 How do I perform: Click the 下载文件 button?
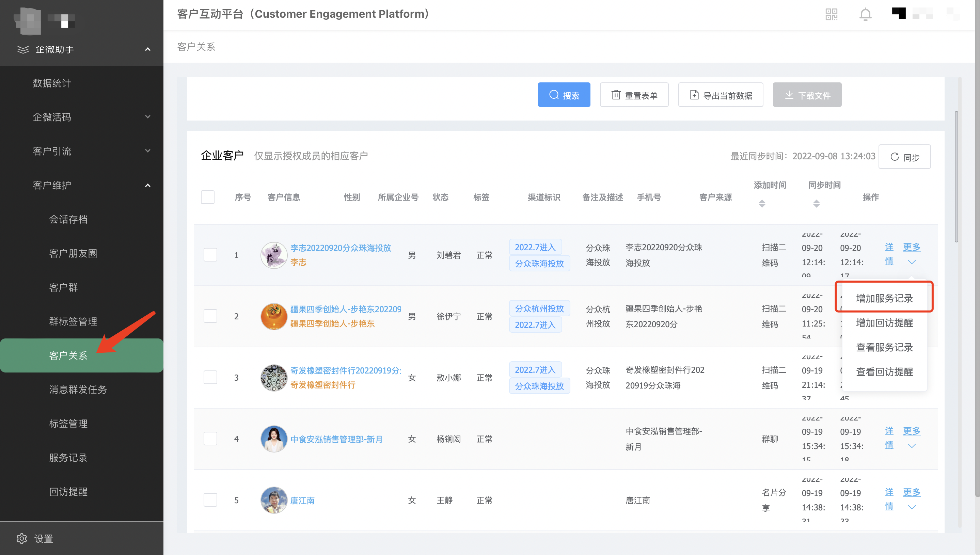[x=807, y=95]
